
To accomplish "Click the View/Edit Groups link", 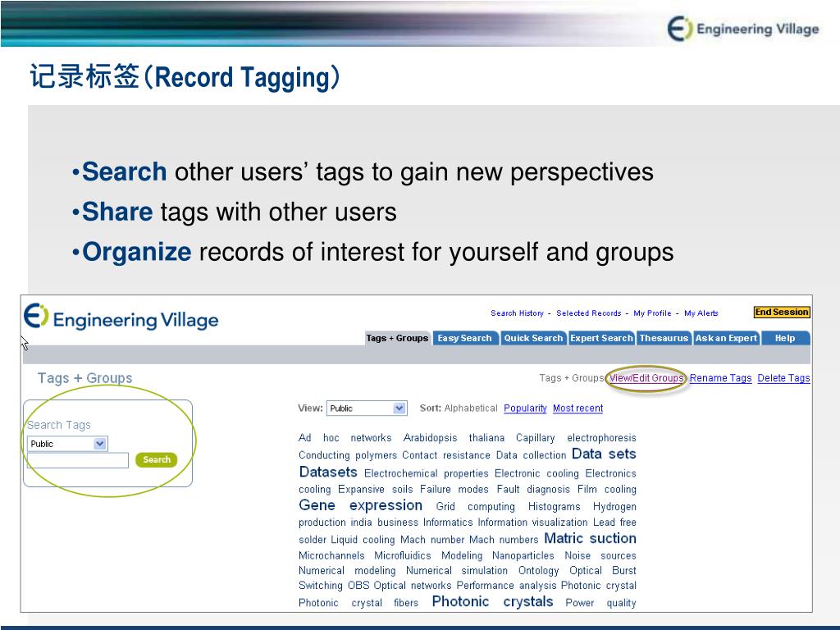I will tap(646, 377).
